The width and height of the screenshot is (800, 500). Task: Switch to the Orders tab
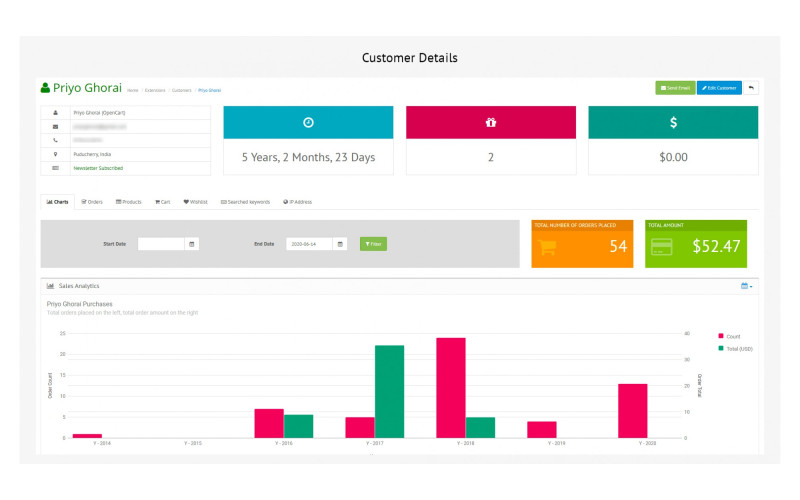click(92, 202)
